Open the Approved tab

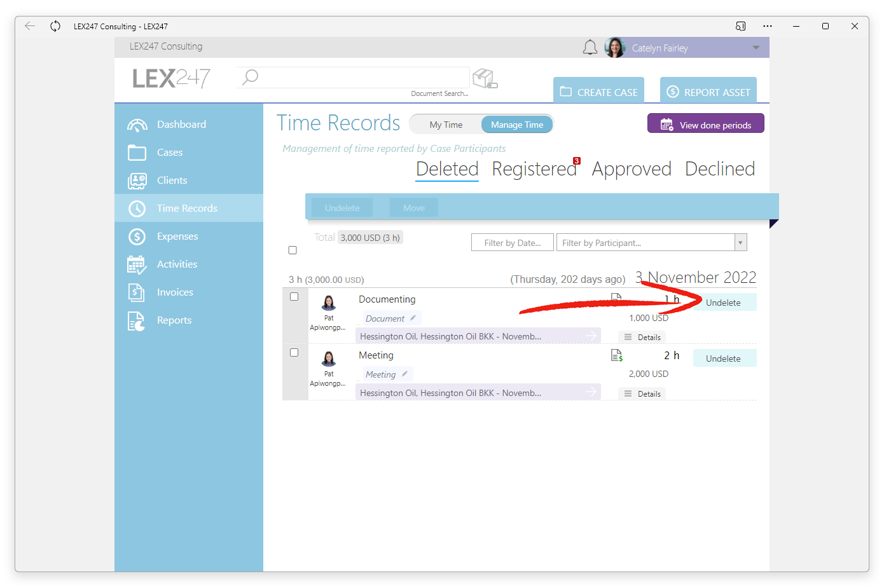(x=632, y=169)
